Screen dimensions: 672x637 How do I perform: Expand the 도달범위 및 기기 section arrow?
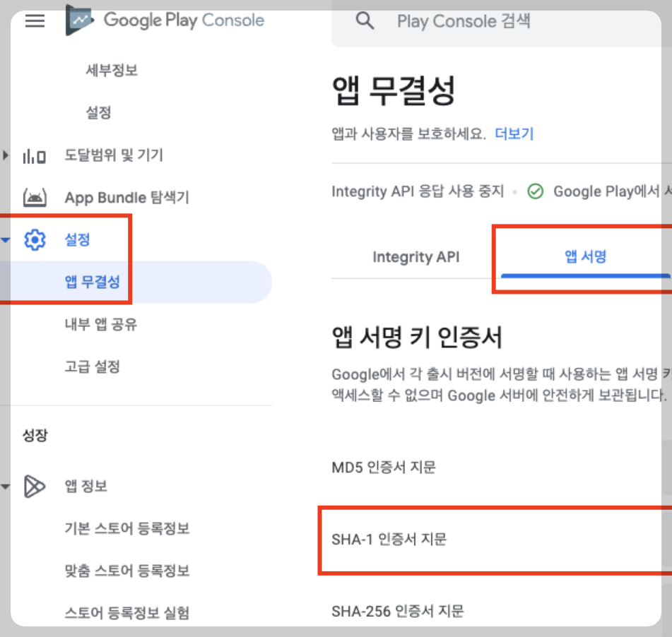tap(5, 155)
